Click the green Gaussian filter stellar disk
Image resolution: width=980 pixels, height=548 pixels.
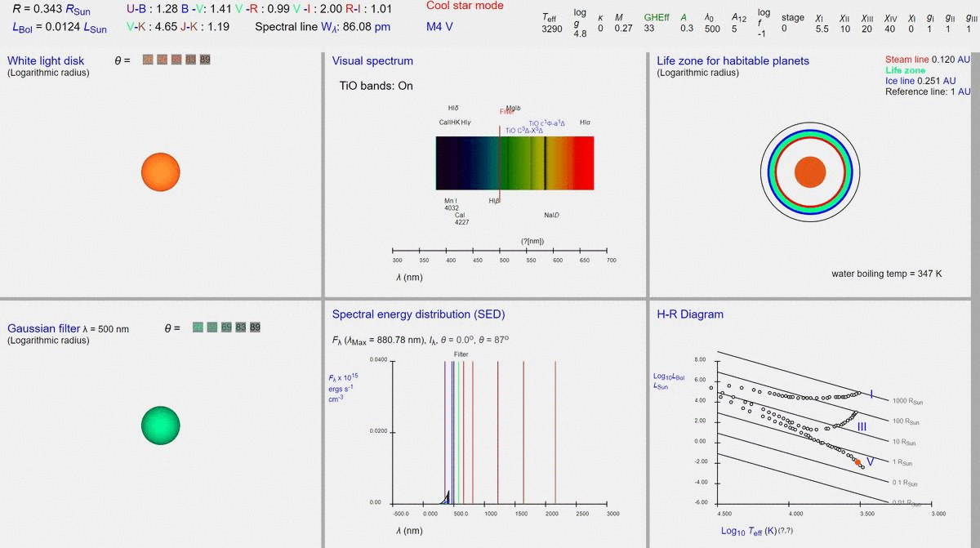click(x=160, y=425)
